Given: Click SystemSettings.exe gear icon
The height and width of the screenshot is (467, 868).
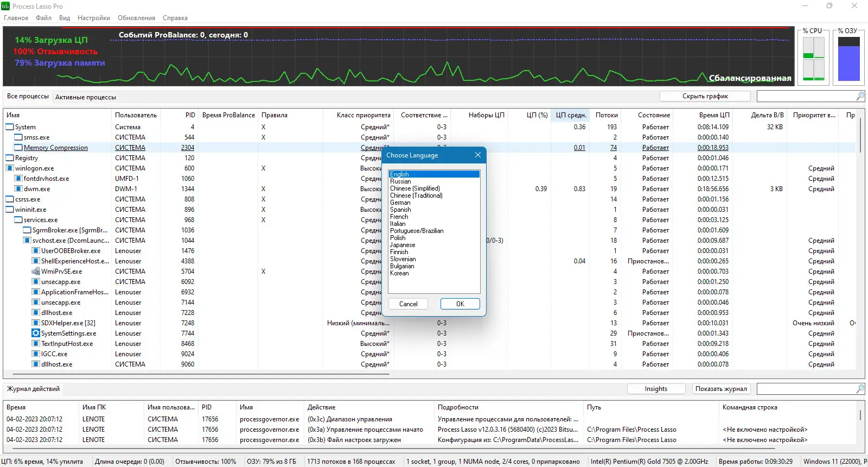Looking at the screenshot, I should click(36, 333).
